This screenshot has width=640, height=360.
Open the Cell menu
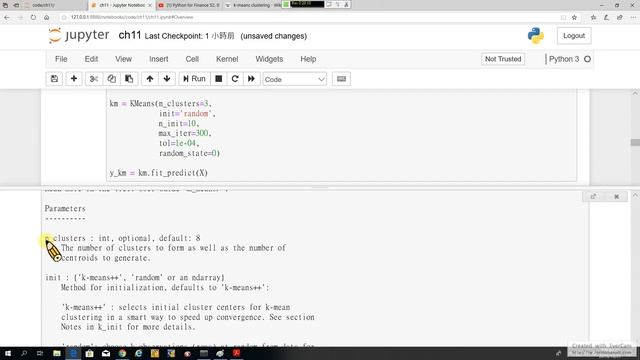[192, 59]
